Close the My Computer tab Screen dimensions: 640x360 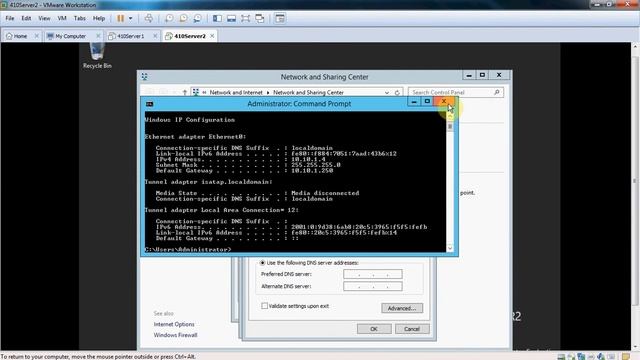98,36
